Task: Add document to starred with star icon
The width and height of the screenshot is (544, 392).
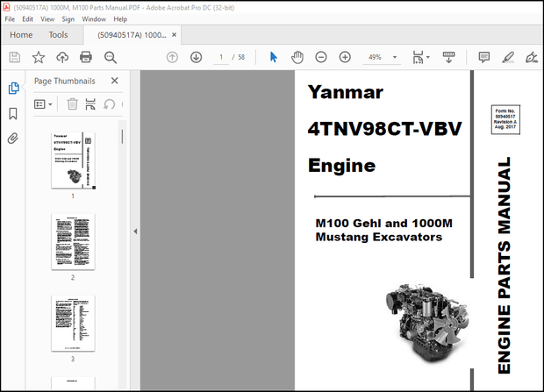Action: (x=38, y=57)
